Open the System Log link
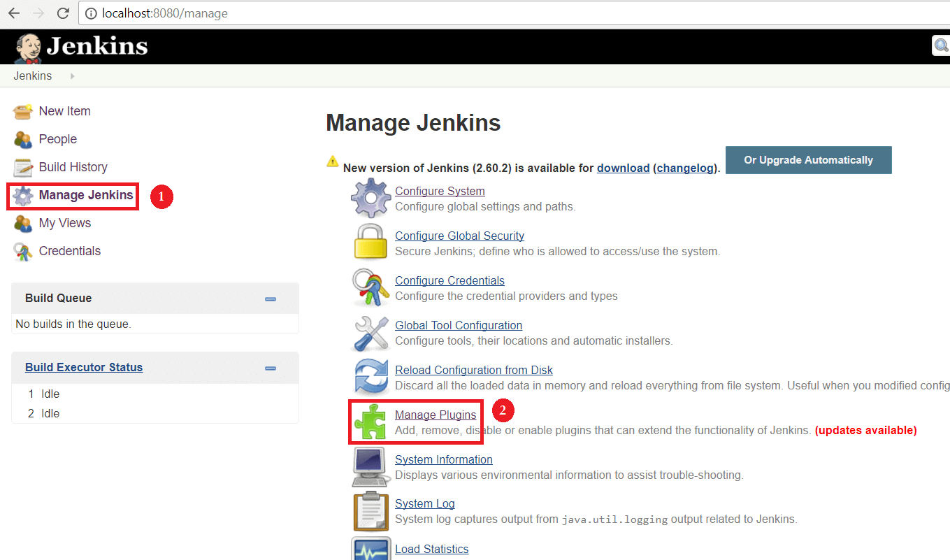Screen dimensions: 950x560 (425, 503)
